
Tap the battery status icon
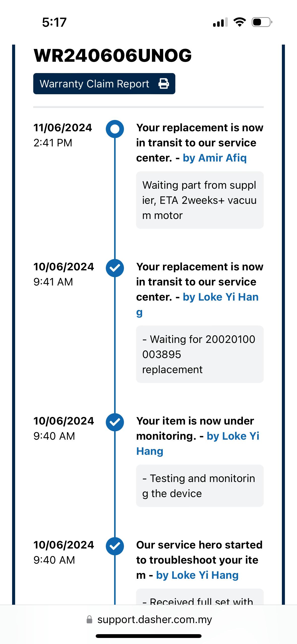[x=261, y=22]
